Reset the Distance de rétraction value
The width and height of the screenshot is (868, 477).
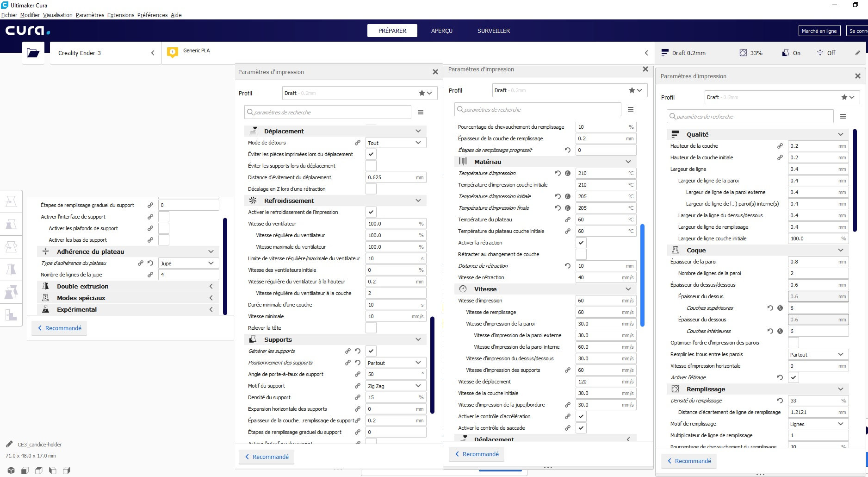pyautogui.click(x=568, y=266)
